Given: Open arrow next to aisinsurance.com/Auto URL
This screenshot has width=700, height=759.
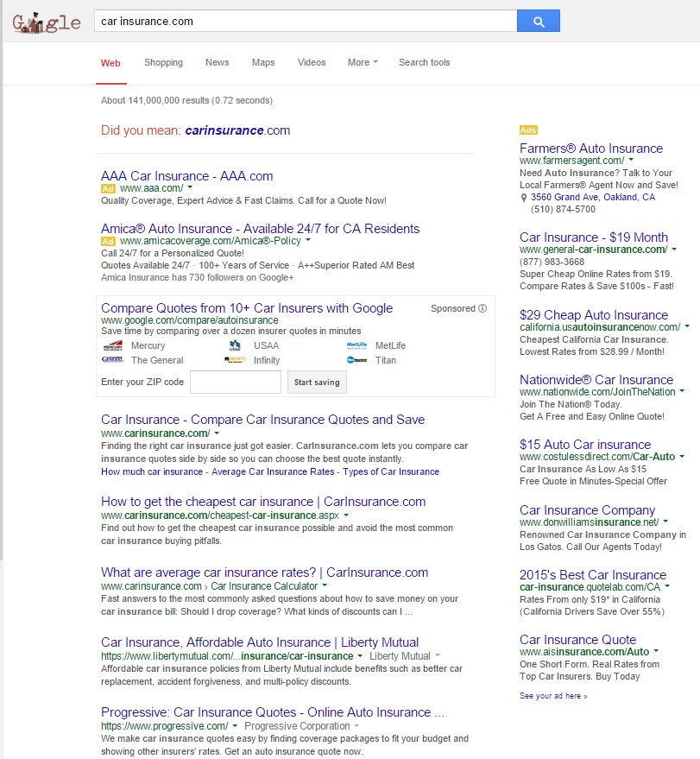Looking at the screenshot, I should [x=656, y=651].
